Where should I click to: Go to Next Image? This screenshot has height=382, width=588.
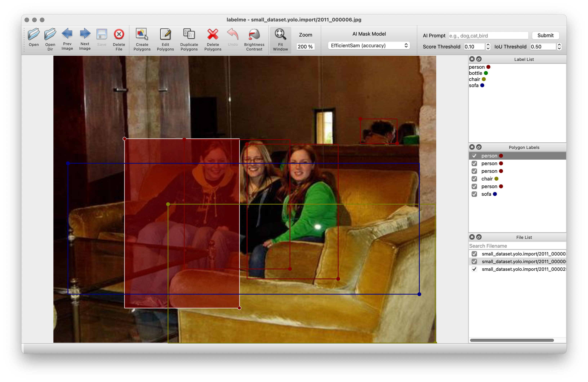[x=85, y=34]
